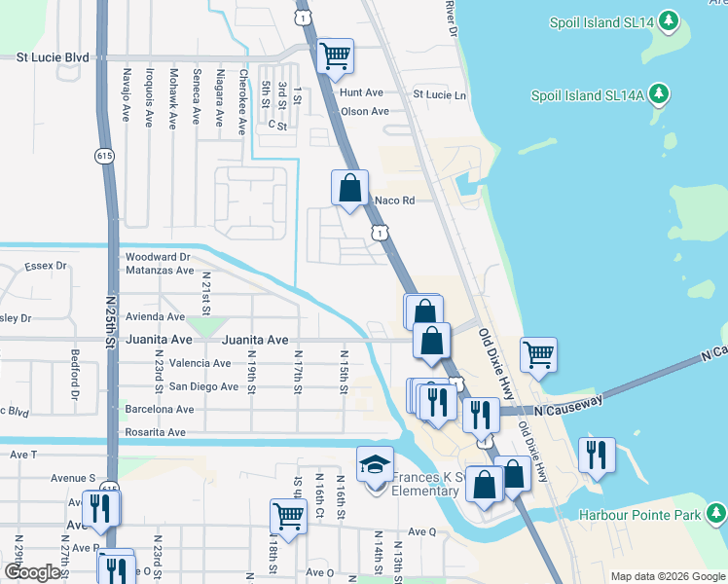Click the Ave Q label
Screen dimensions: 728x584
click(421, 532)
